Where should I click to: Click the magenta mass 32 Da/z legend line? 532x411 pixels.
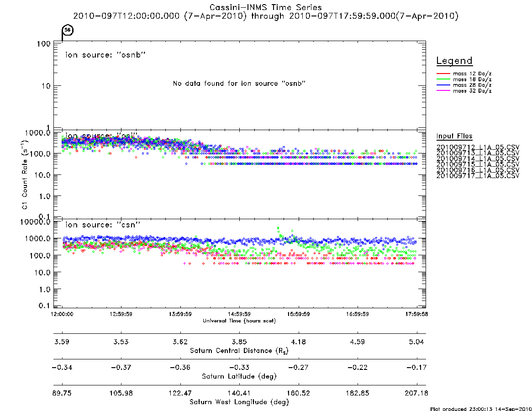(443, 91)
